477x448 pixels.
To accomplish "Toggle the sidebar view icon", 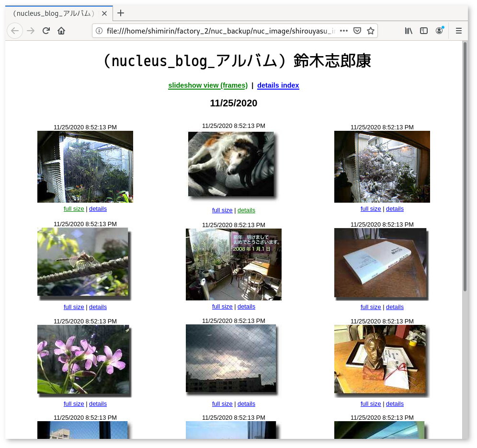I will click(x=424, y=31).
